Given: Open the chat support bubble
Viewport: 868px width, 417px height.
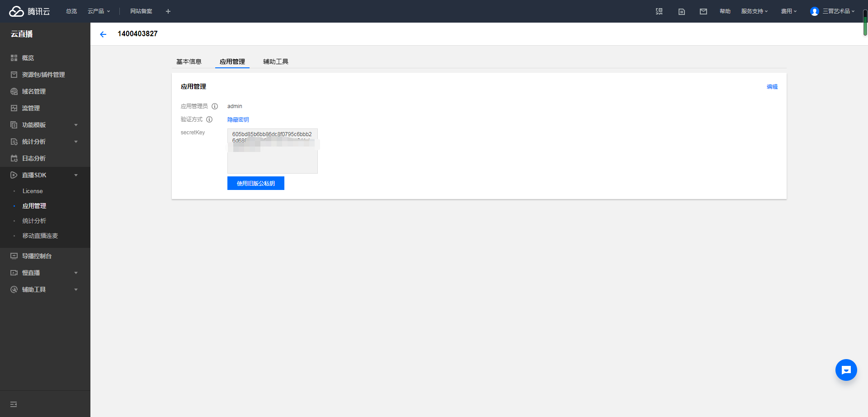Looking at the screenshot, I should pos(846,370).
